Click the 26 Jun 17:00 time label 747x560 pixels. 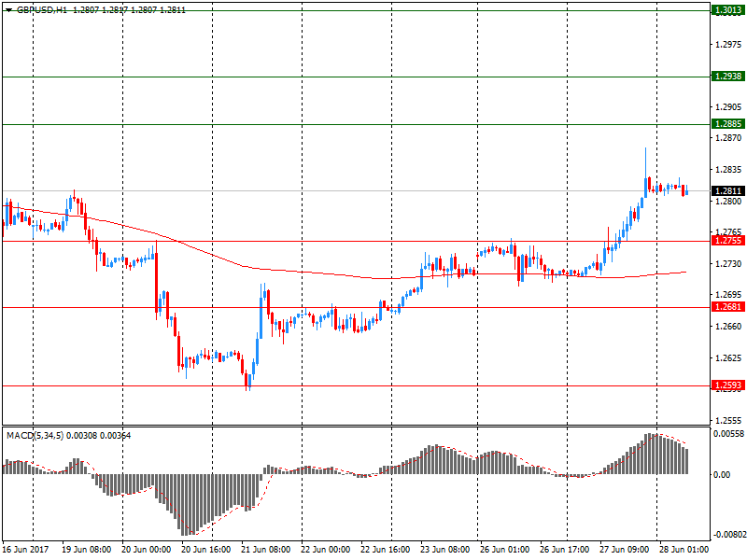565,550
